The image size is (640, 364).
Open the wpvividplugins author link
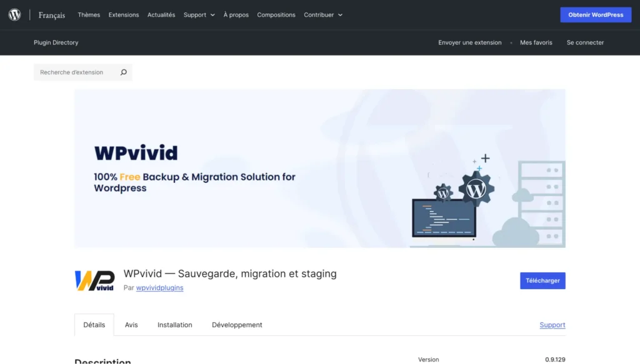tap(159, 288)
